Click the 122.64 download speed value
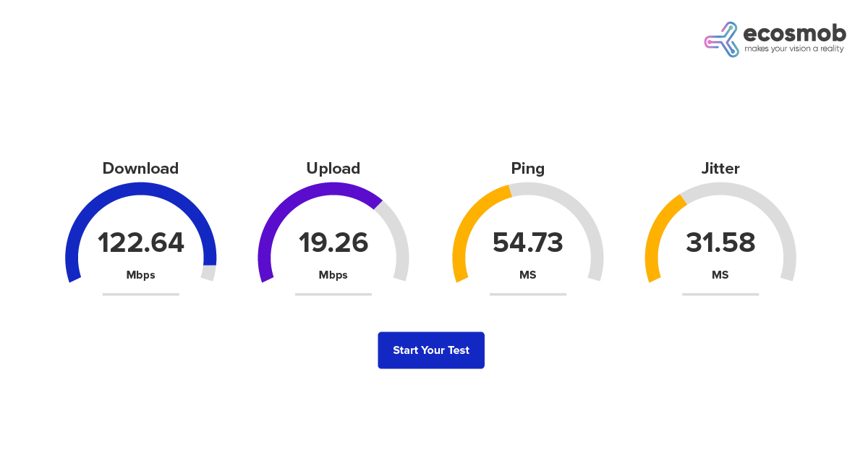 141,242
